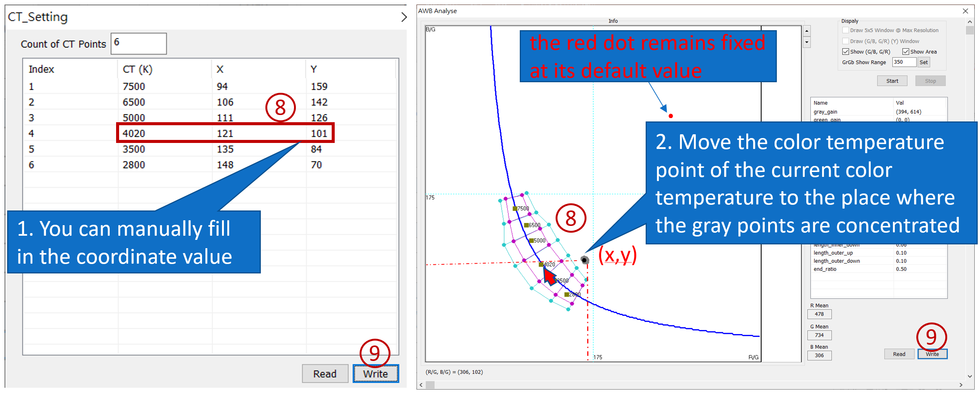The width and height of the screenshot is (980, 393).
Task: Click the 5000 CT point square marker
Action: [531, 241]
